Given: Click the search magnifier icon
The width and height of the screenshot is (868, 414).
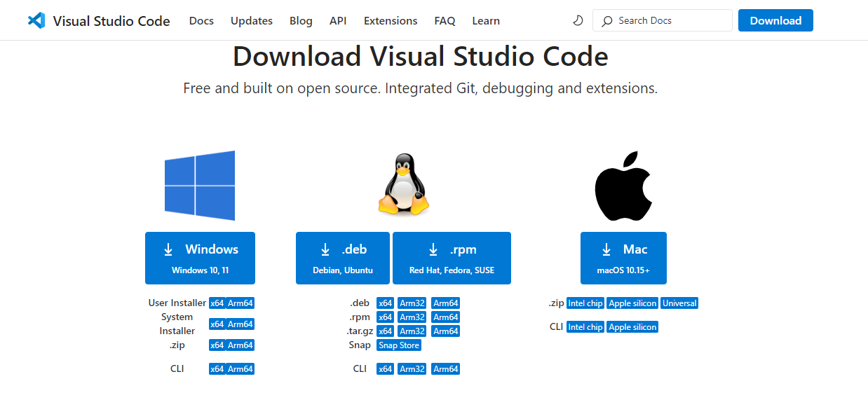Looking at the screenshot, I should click(607, 21).
